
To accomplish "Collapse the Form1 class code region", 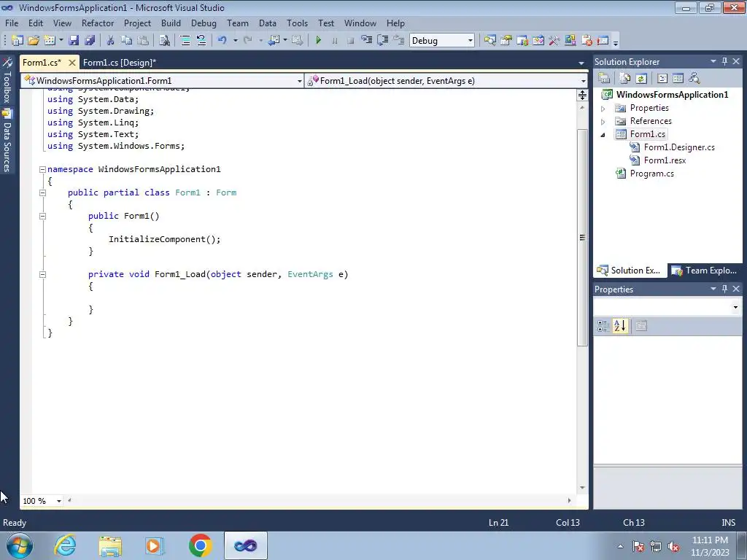I will pyautogui.click(x=42, y=192).
